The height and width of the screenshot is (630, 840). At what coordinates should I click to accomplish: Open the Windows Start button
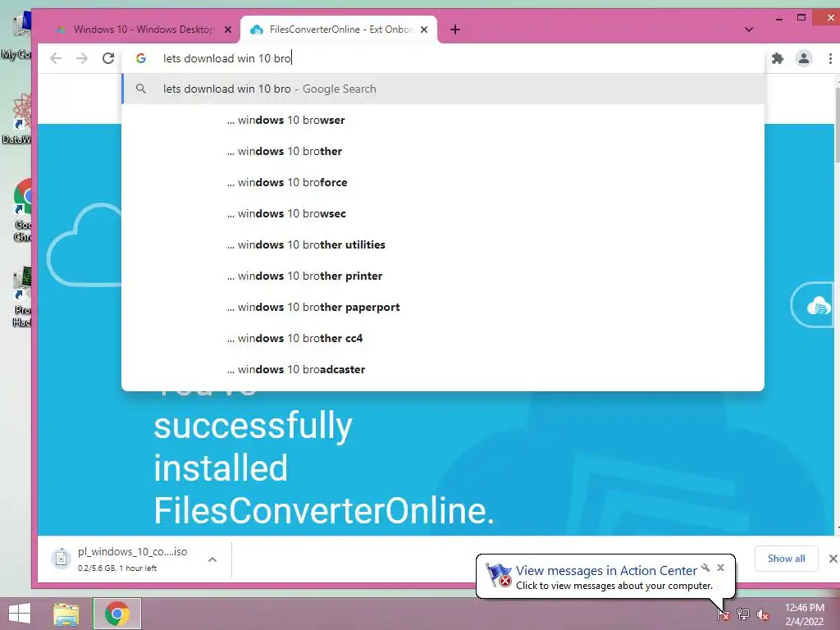pos(20,614)
